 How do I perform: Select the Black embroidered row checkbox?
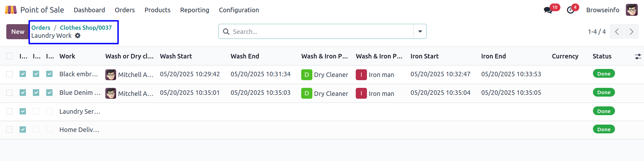point(9,74)
